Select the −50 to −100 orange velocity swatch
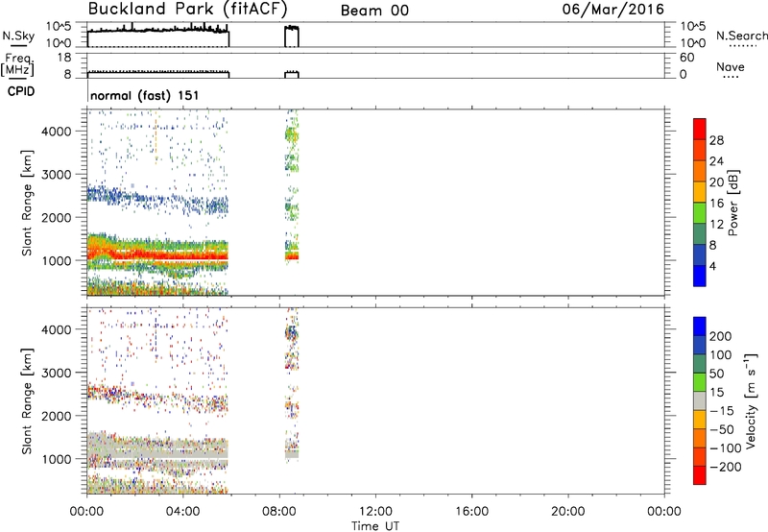This screenshot has width=768, height=532. [x=700, y=438]
